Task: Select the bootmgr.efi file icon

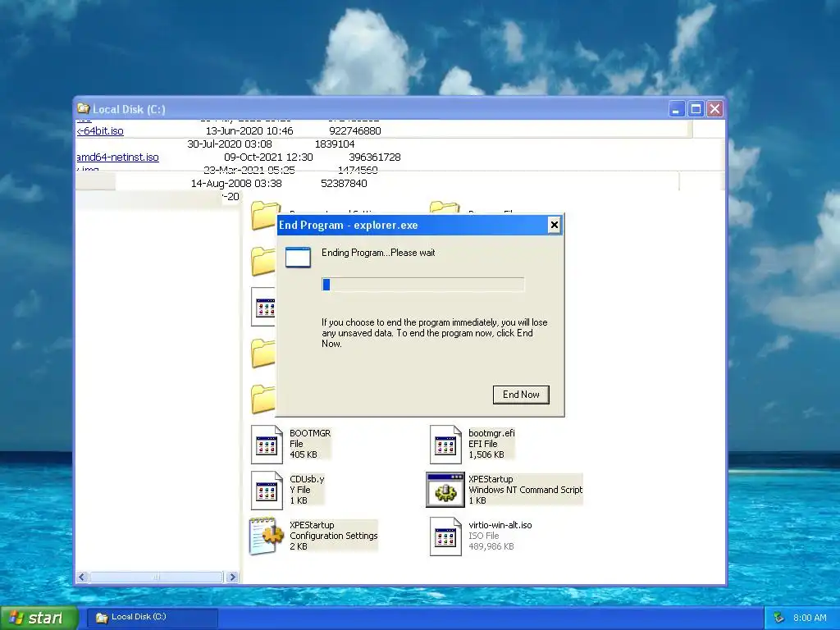Action: coord(445,444)
